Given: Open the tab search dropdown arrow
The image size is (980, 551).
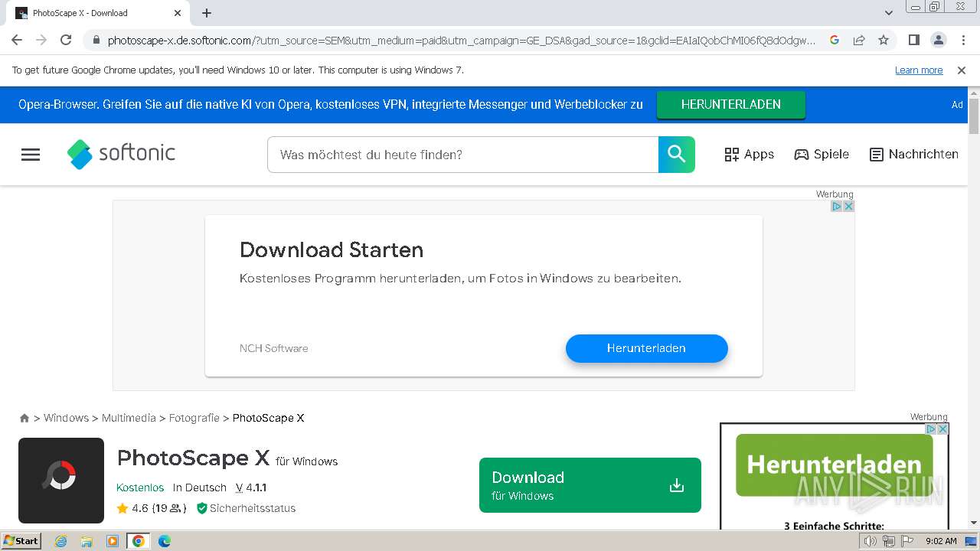Looking at the screenshot, I should [x=889, y=13].
